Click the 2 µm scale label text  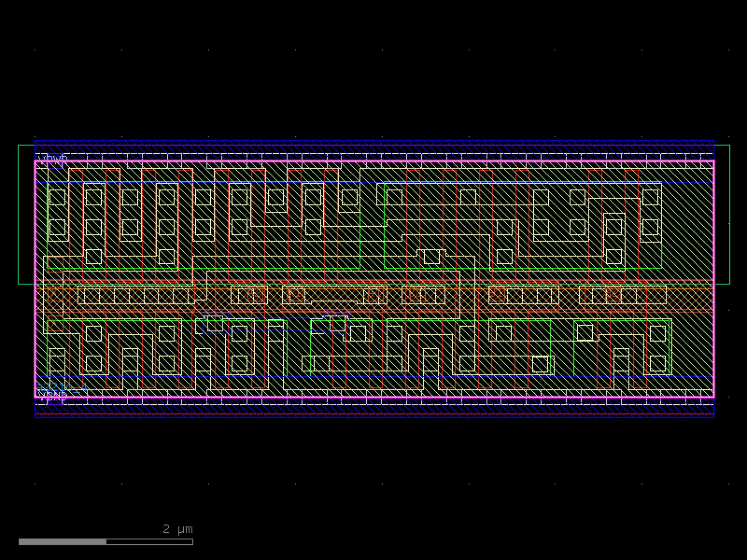pyautogui.click(x=177, y=529)
